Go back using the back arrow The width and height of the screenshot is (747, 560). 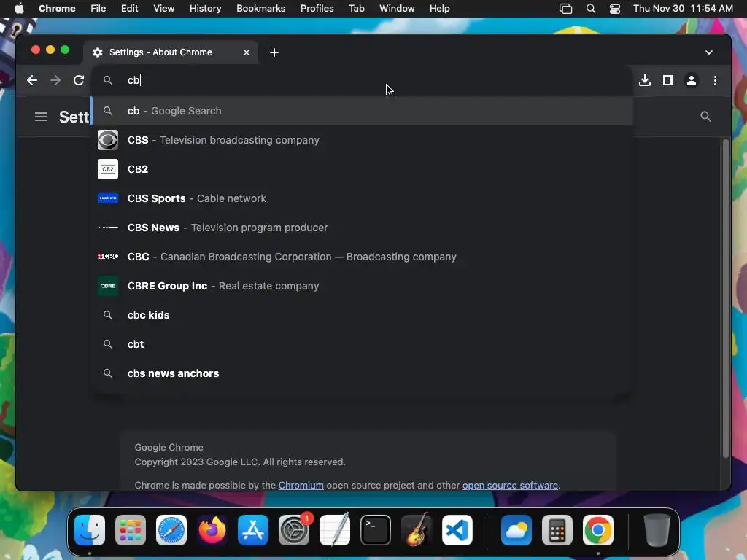[x=32, y=80]
